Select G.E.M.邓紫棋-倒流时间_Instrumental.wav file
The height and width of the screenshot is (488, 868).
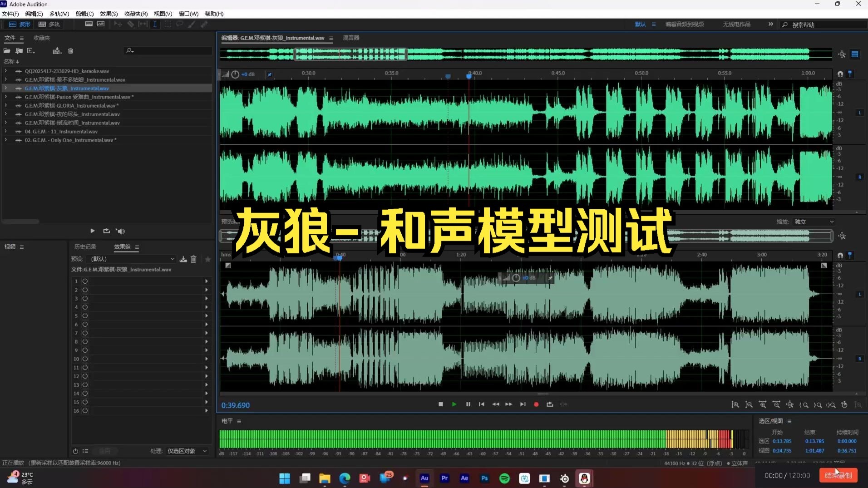[x=72, y=123]
